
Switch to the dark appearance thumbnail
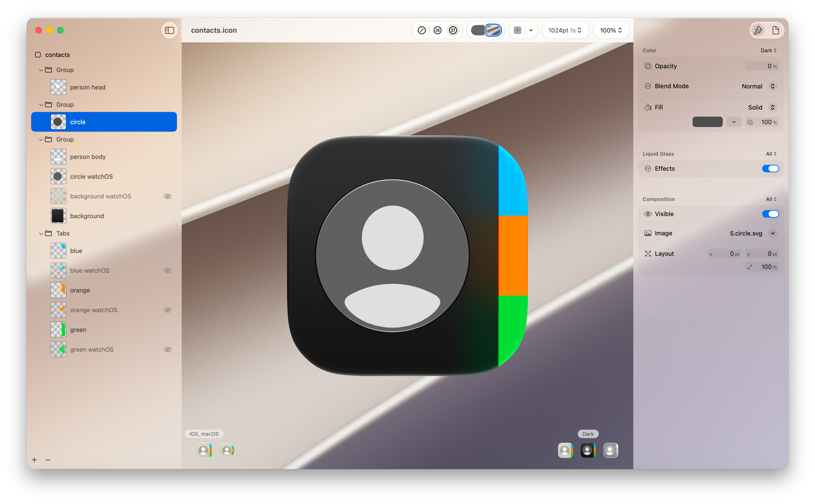coord(588,450)
